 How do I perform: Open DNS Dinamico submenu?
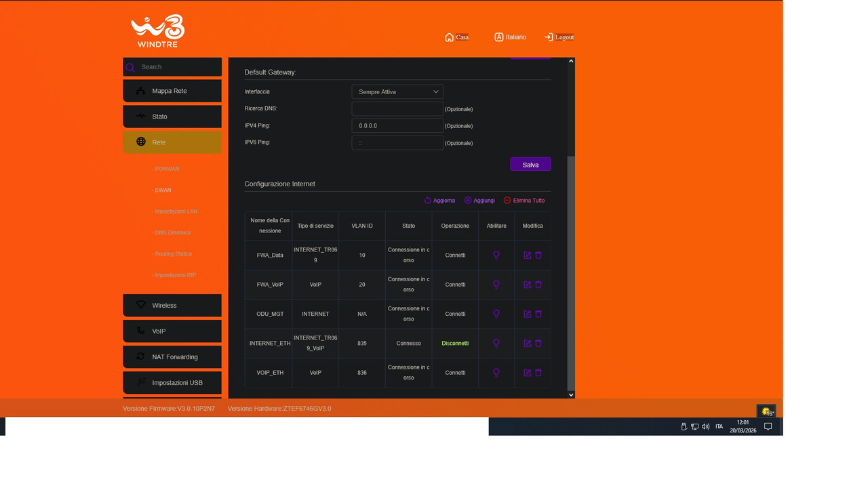click(172, 232)
